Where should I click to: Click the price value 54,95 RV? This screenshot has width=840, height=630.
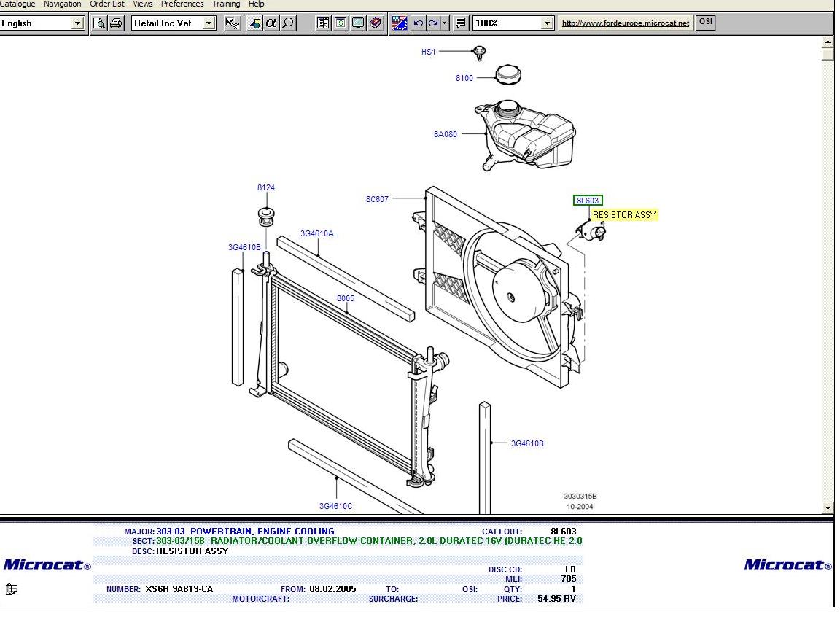click(556, 599)
